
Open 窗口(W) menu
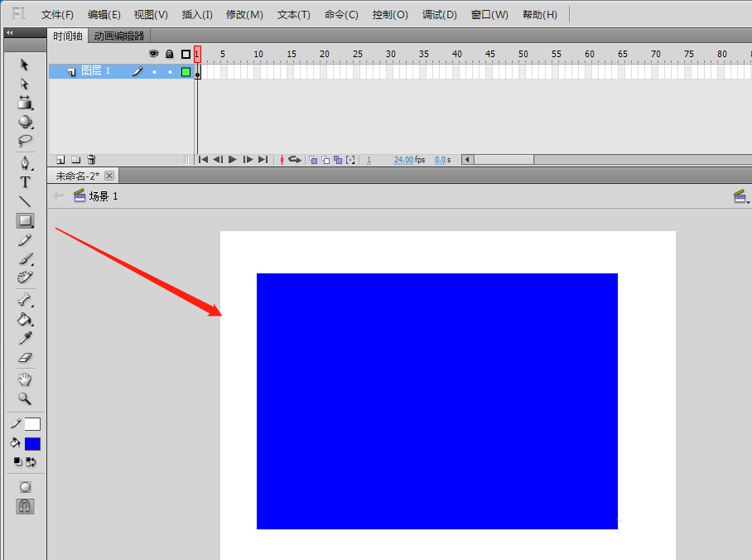(489, 15)
